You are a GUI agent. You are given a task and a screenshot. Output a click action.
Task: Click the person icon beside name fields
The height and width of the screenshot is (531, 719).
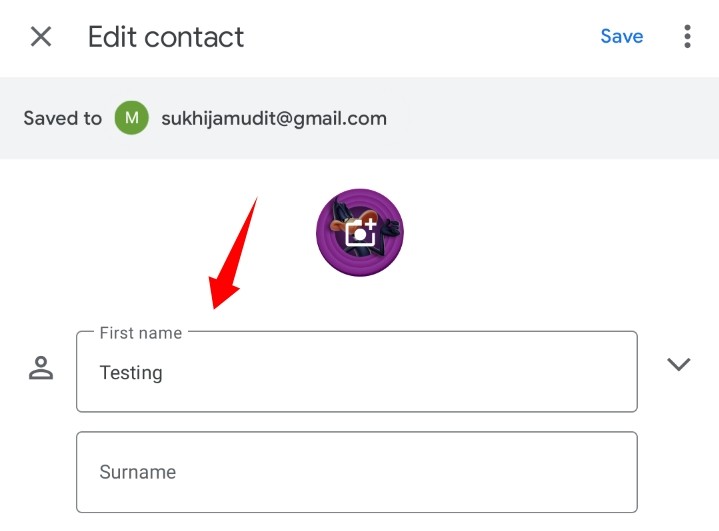click(41, 368)
